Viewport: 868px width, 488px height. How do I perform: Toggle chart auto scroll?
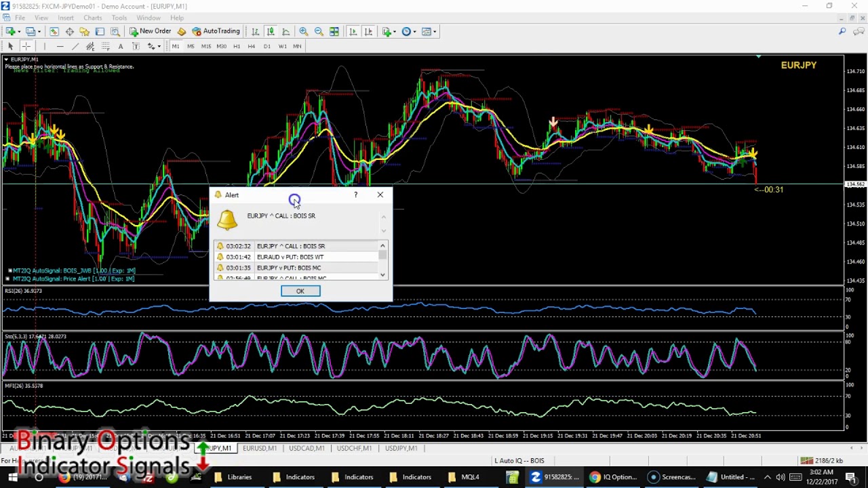[353, 31]
